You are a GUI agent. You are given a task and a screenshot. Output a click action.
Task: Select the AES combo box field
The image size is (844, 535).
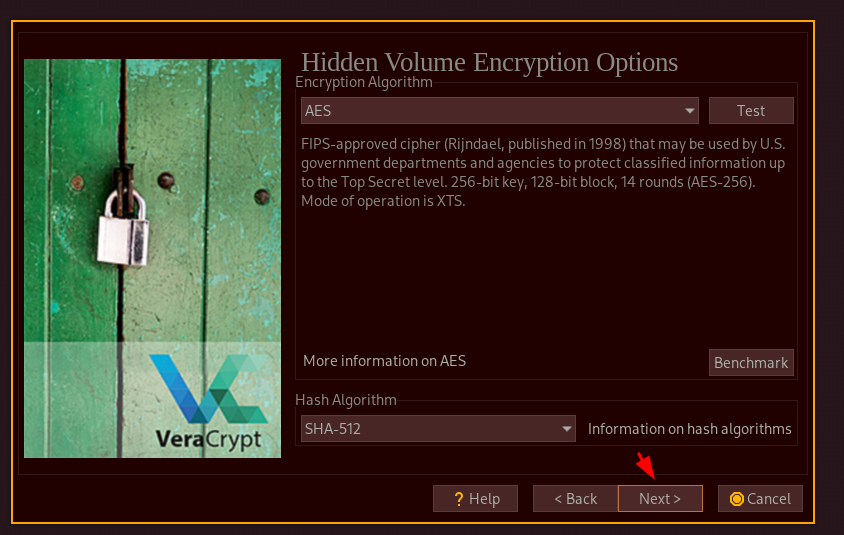pos(500,111)
